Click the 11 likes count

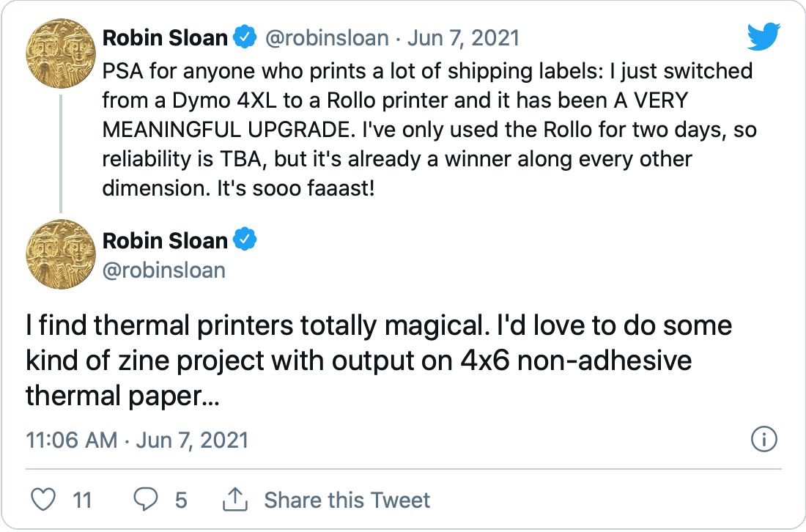tap(82, 500)
